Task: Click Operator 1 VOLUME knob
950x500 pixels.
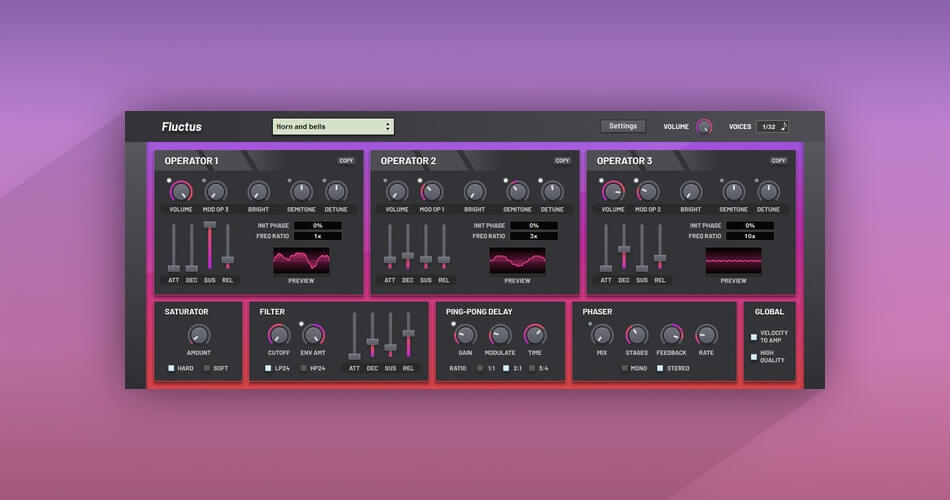Action: tap(181, 192)
